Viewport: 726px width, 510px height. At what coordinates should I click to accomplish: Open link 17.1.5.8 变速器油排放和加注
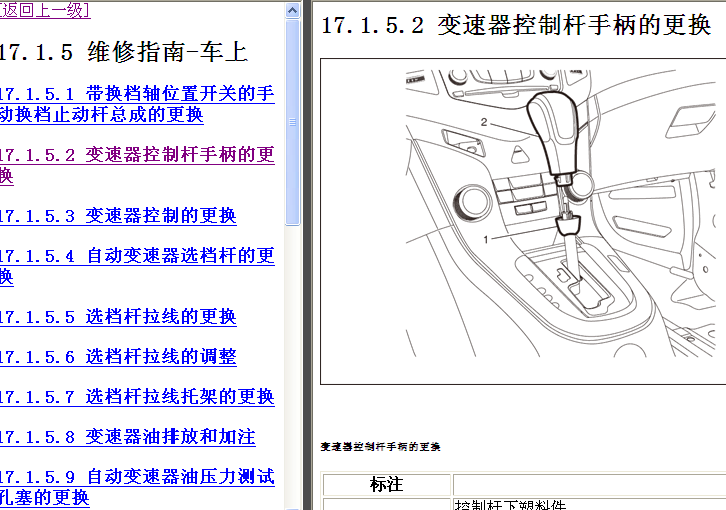point(127,437)
